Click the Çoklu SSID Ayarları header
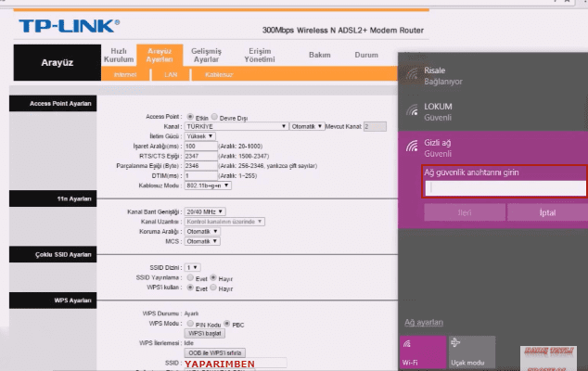588x371 pixels. (53, 254)
